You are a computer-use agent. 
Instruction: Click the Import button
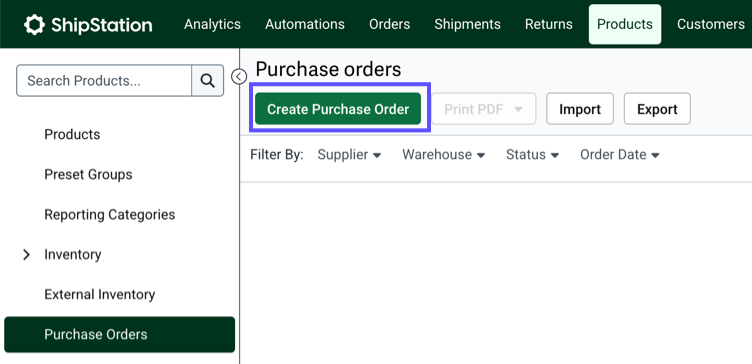click(x=580, y=109)
